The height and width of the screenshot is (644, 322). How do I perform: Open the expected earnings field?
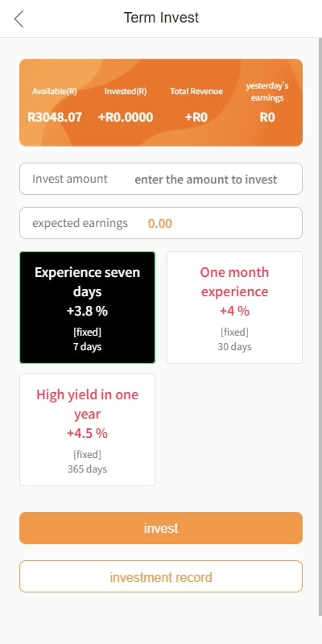click(161, 223)
